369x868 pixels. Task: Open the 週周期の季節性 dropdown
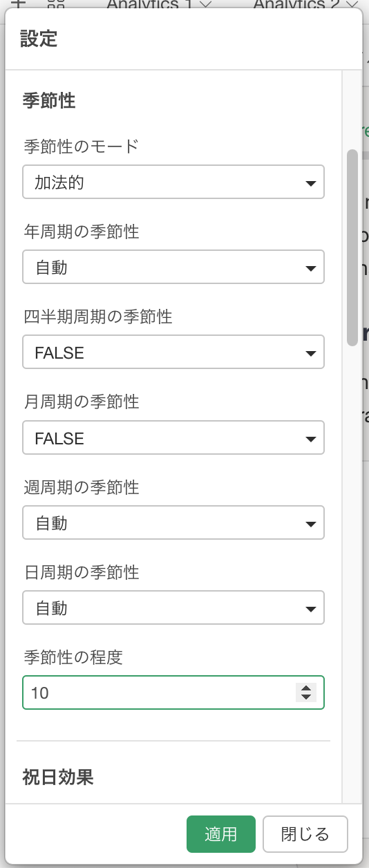[x=173, y=523]
